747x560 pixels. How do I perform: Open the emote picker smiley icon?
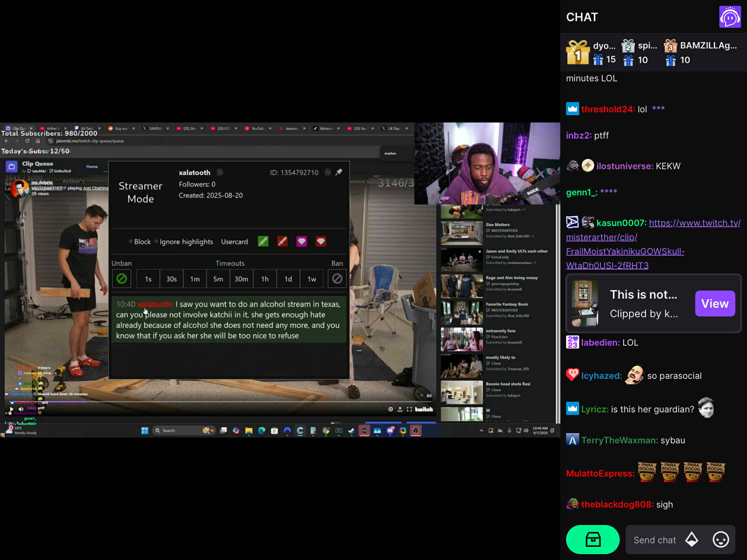(720, 539)
